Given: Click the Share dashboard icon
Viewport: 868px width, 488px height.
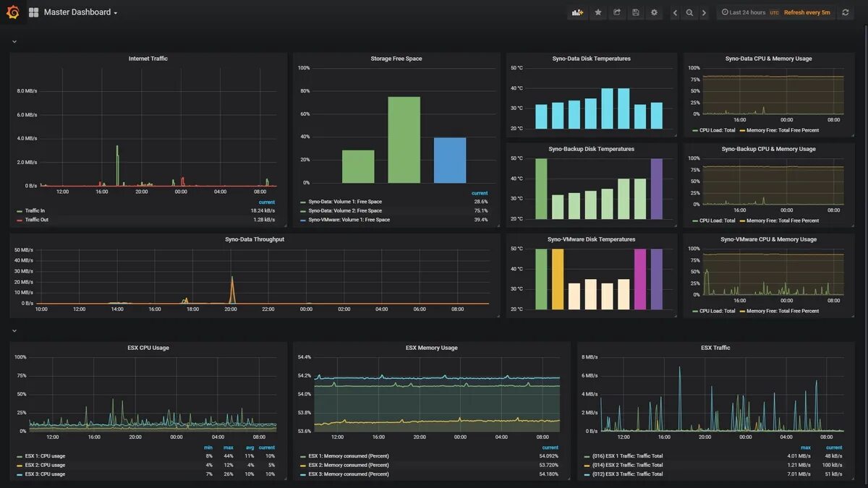Looking at the screenshot, I should (617, 12).
